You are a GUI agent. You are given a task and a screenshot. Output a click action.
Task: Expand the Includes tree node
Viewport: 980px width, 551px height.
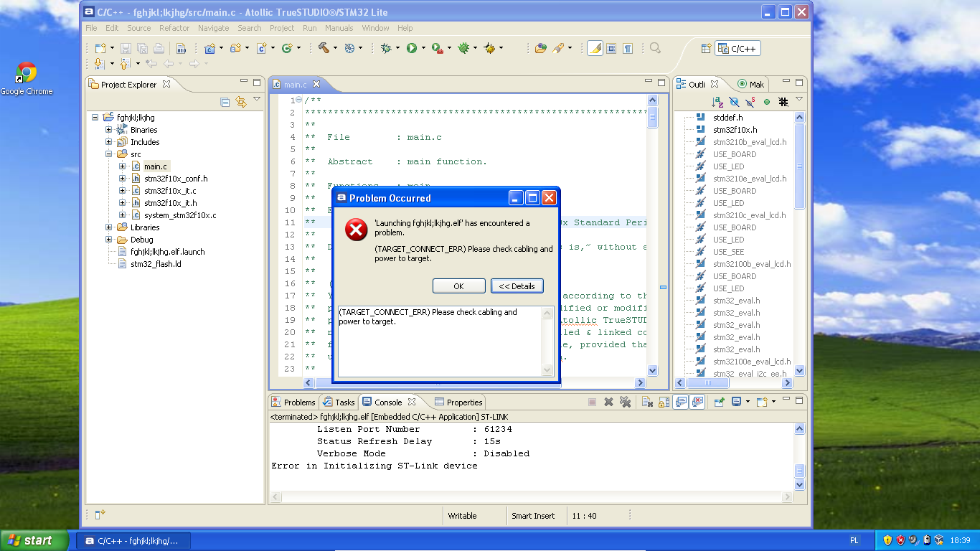[x=109, y=142]
